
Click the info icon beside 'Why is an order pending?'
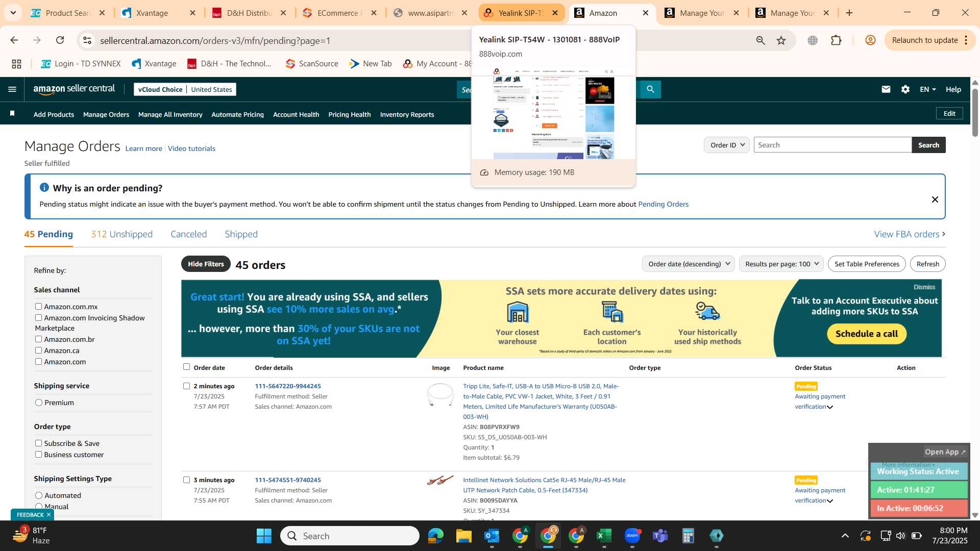pos(44,188)
